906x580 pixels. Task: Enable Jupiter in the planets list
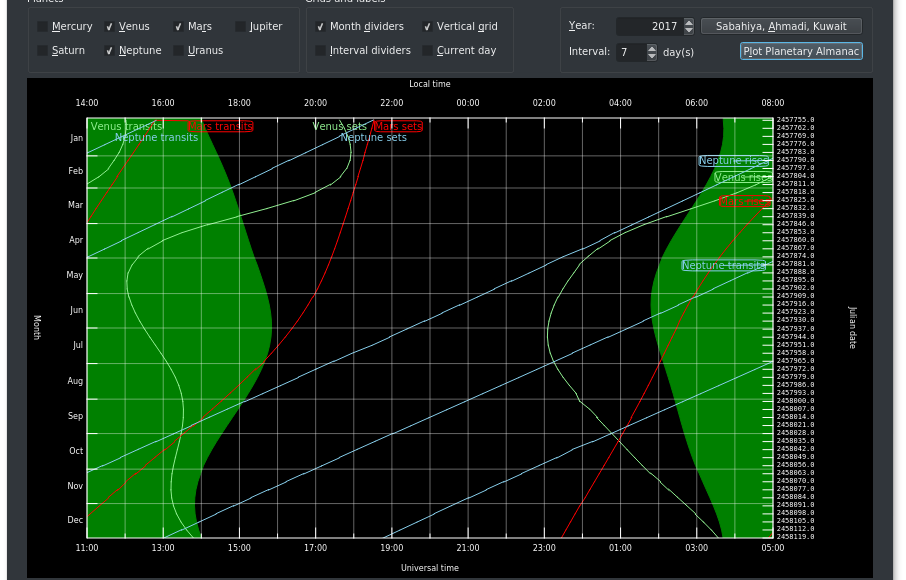(241, 27)
